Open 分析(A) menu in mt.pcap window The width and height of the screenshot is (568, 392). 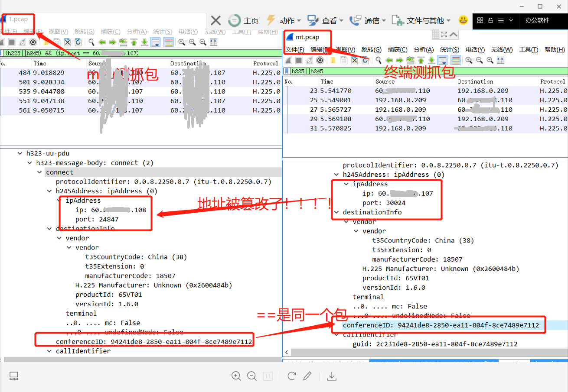click(424, 49)
